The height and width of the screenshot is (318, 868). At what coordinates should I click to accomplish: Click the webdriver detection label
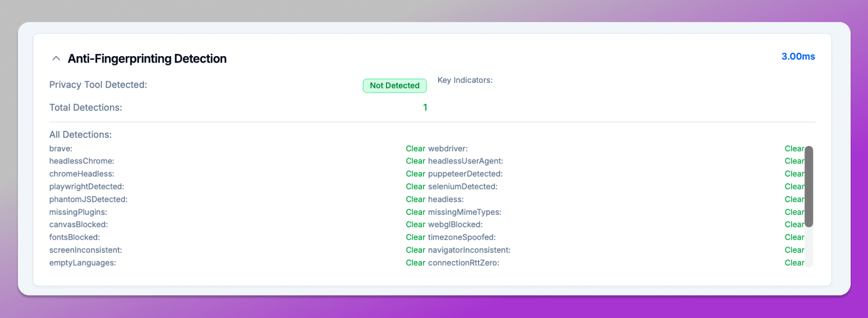coord(447,149)
